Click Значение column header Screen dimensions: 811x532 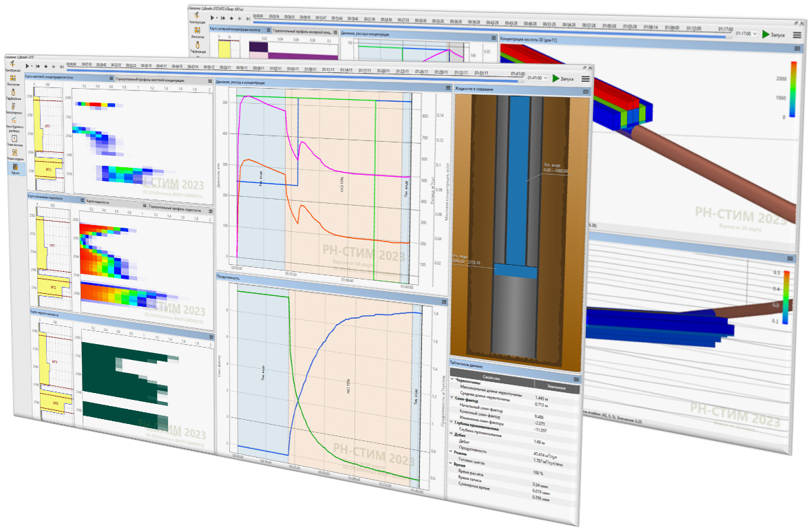coord(556,387)
